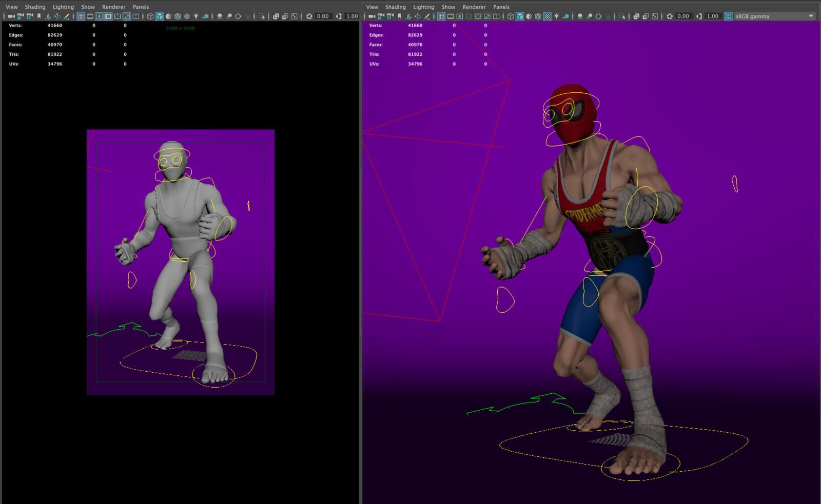The height and width of the screenshot is (504, 821).
Task: Click Exposure reset icon in right panel
Action: tap(670, 16)
